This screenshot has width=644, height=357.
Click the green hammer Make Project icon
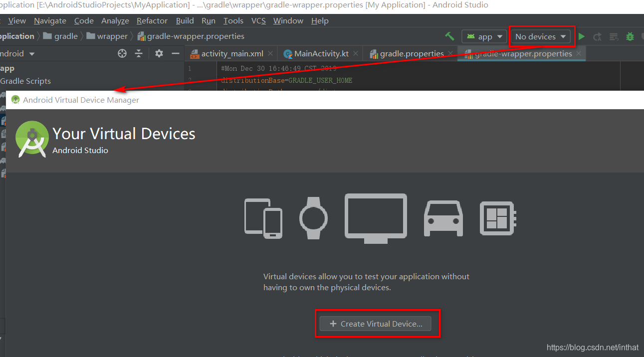coord(450,36)
